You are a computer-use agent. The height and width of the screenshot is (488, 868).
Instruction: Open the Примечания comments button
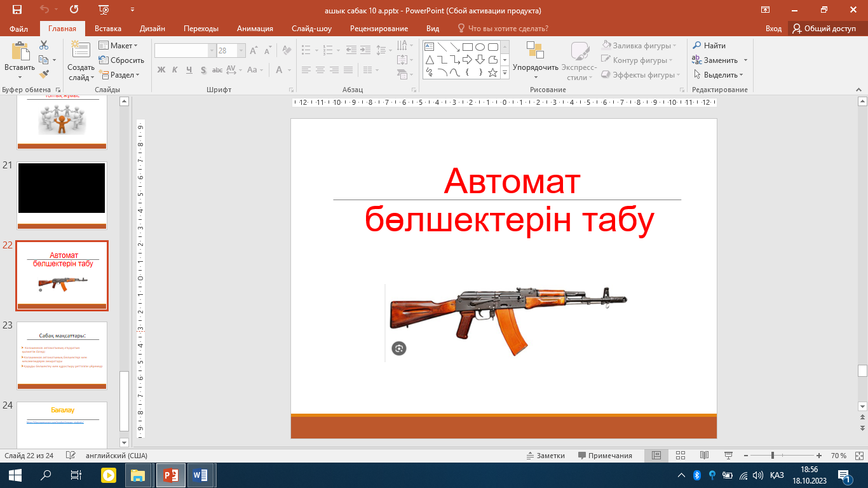[605, 456]
